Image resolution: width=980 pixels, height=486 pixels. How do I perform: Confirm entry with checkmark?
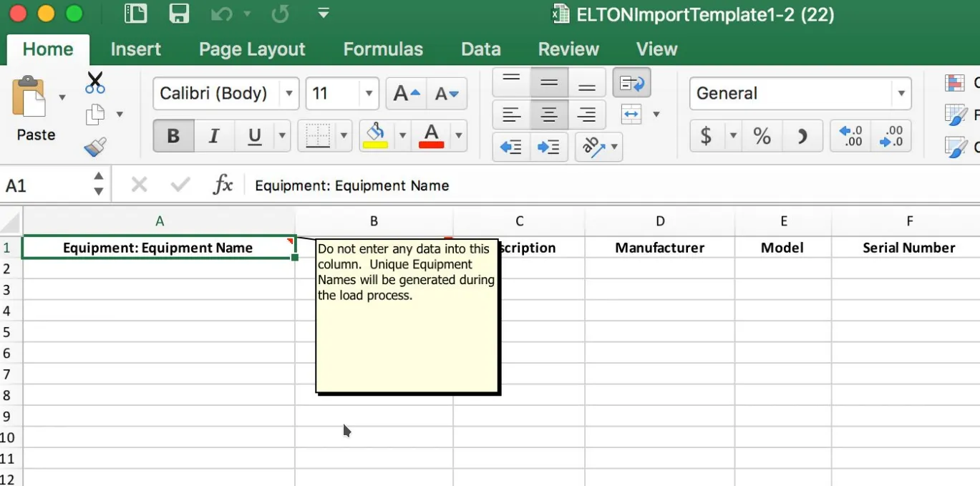(x=180, y=185)
